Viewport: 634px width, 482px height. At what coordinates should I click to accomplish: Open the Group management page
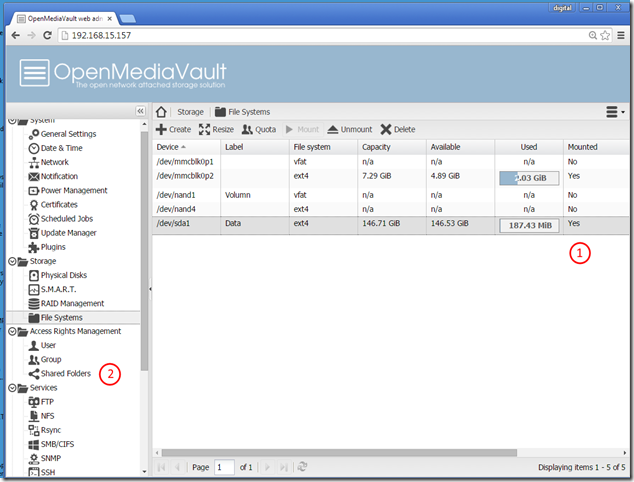[x=45, y=359]
